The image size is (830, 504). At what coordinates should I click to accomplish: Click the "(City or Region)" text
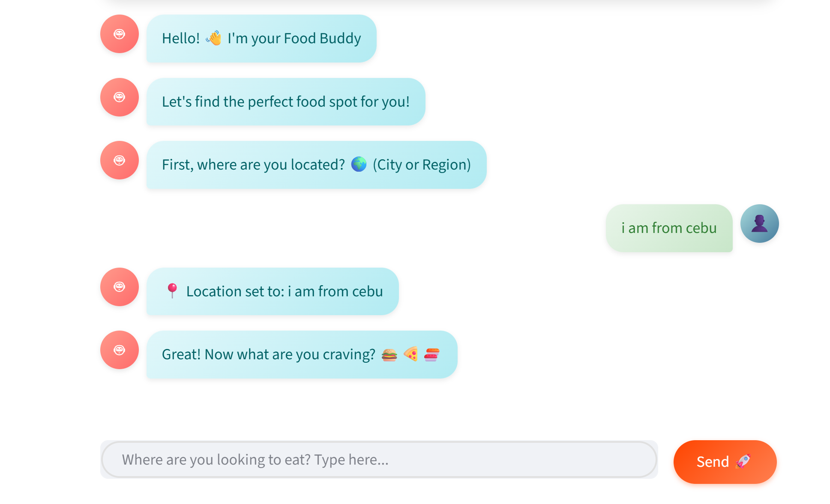(422, 165)
